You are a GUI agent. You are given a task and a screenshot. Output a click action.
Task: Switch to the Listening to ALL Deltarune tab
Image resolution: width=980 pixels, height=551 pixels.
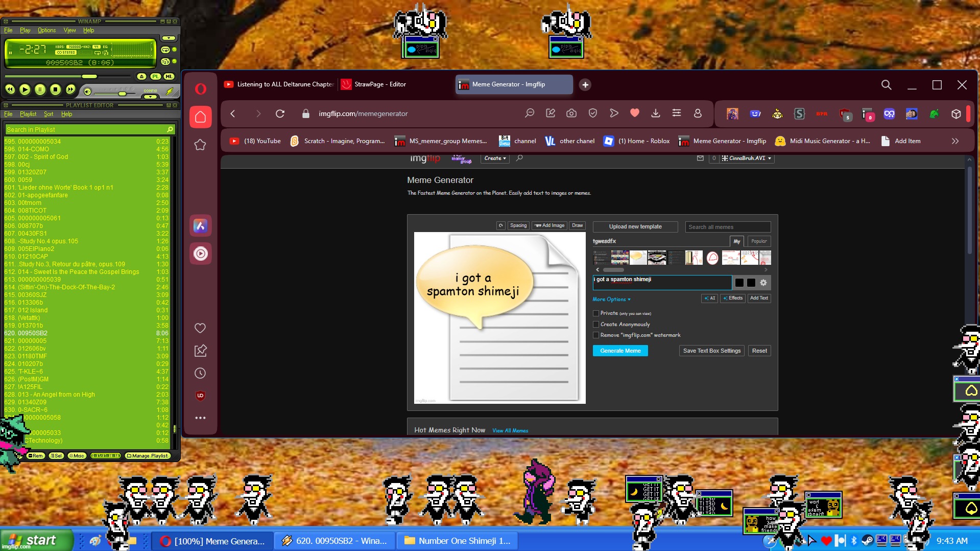(279, 84)
